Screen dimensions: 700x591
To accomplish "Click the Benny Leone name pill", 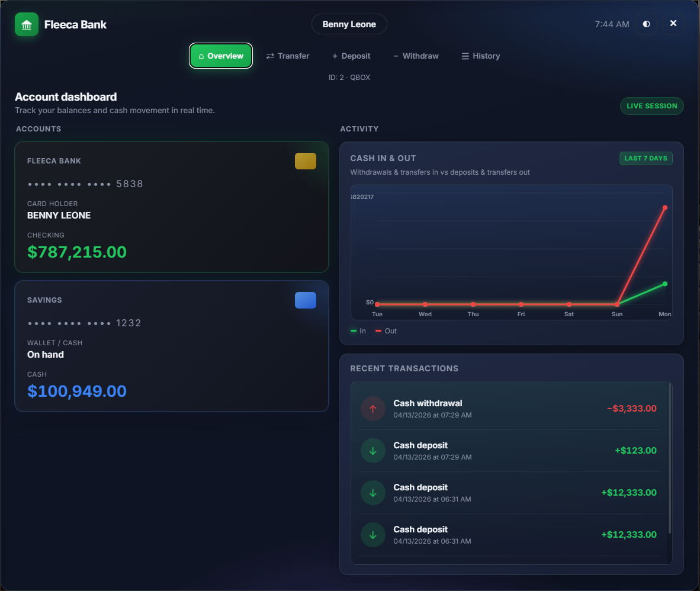I will point(349,24).
